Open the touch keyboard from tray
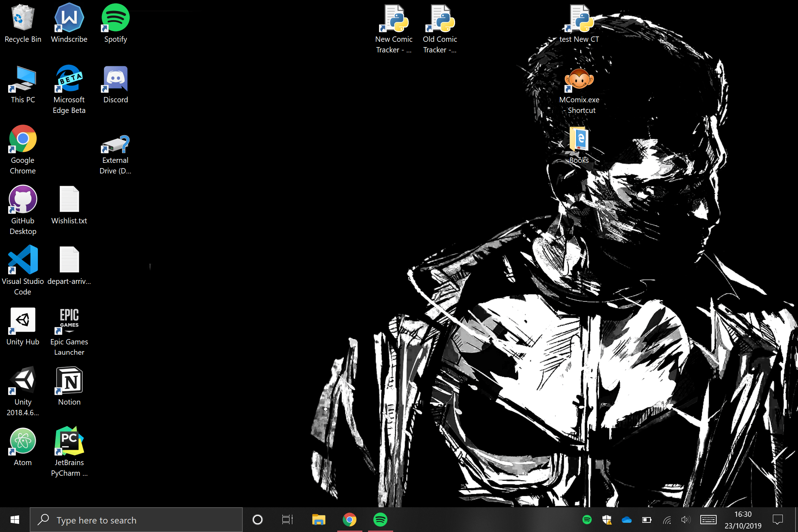 (x=708, y=520)
